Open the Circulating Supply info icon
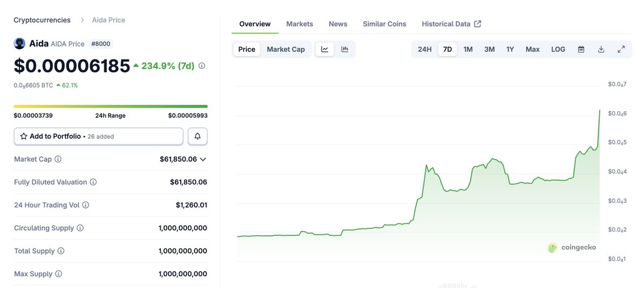Viewport: 644px width, 288px height. point(80,228)
